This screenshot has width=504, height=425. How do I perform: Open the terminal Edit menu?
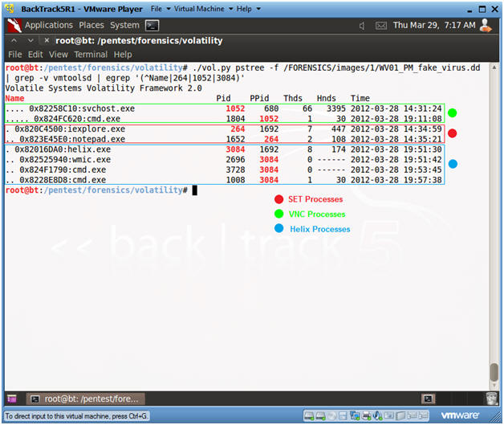[x=35, y=55]
